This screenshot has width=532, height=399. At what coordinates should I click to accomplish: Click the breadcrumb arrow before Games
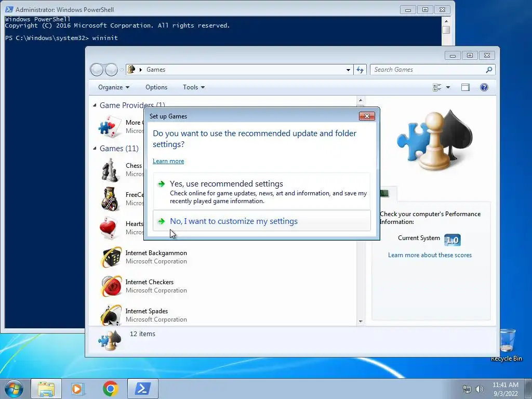click(x=140, y=70)
